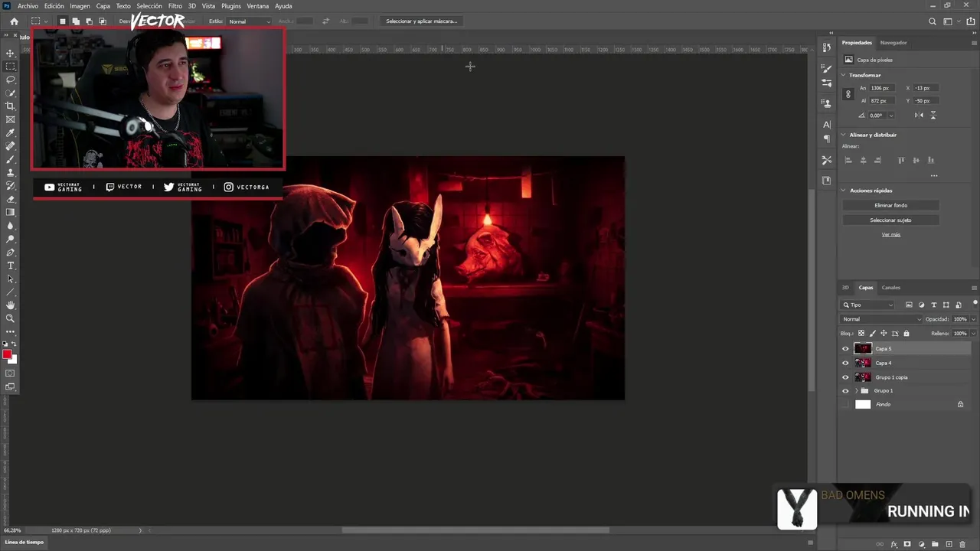Switch to the Canales tab
Image resolution: width=980 pixels, height=551 pixels.
pyautogui.click(x=891, y=288)
